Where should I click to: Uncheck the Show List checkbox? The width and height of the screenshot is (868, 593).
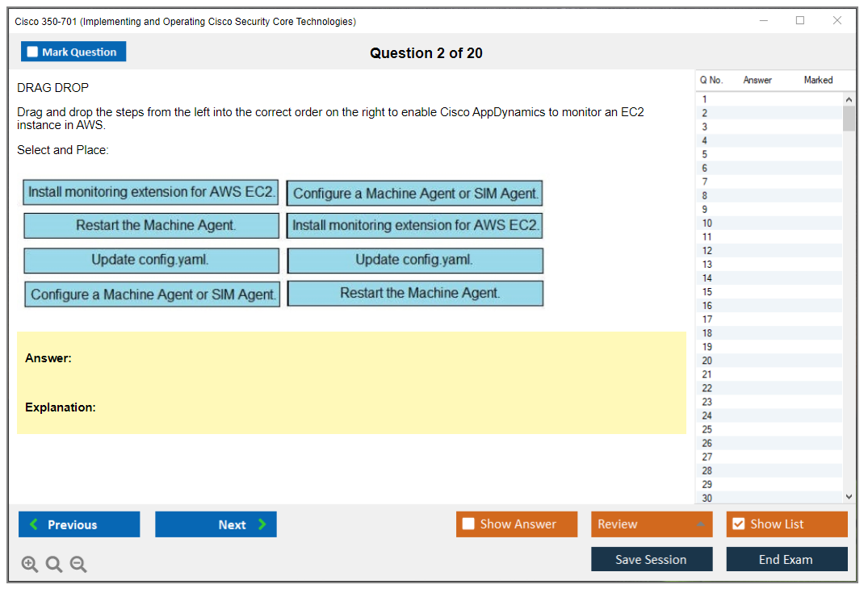point(738,524)
